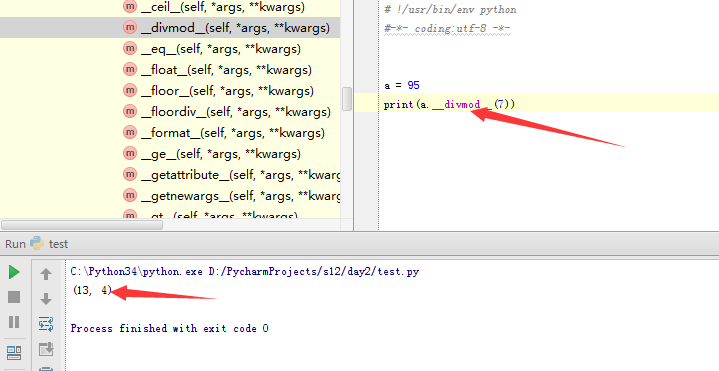Click the Run label in tool window
The image size is (719, 371).
[x=15, y=244]
